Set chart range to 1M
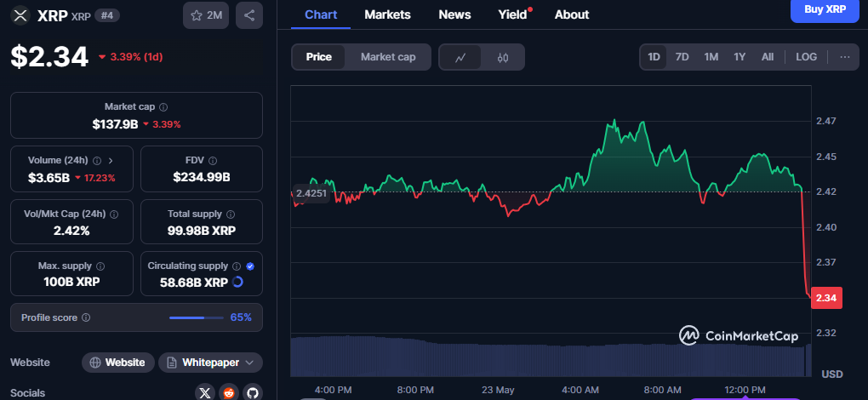Image resolution: width=868 pixels, height=400 pixels. click(711, 57)
